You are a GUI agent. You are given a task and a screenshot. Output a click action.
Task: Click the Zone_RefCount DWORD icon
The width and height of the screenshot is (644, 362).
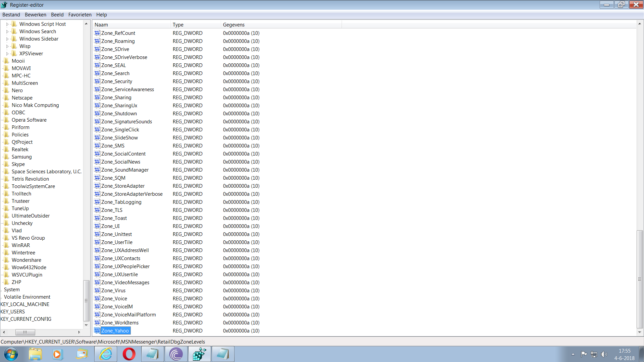point(97,33)
